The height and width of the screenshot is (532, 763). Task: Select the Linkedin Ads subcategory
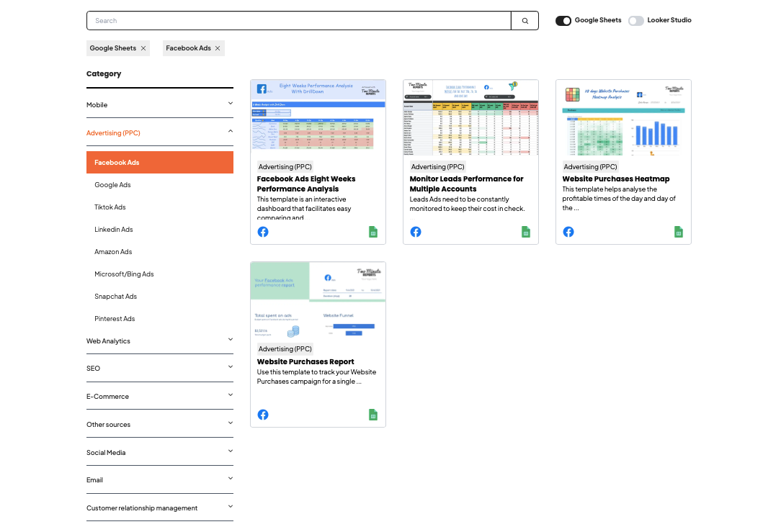point(113,230)
